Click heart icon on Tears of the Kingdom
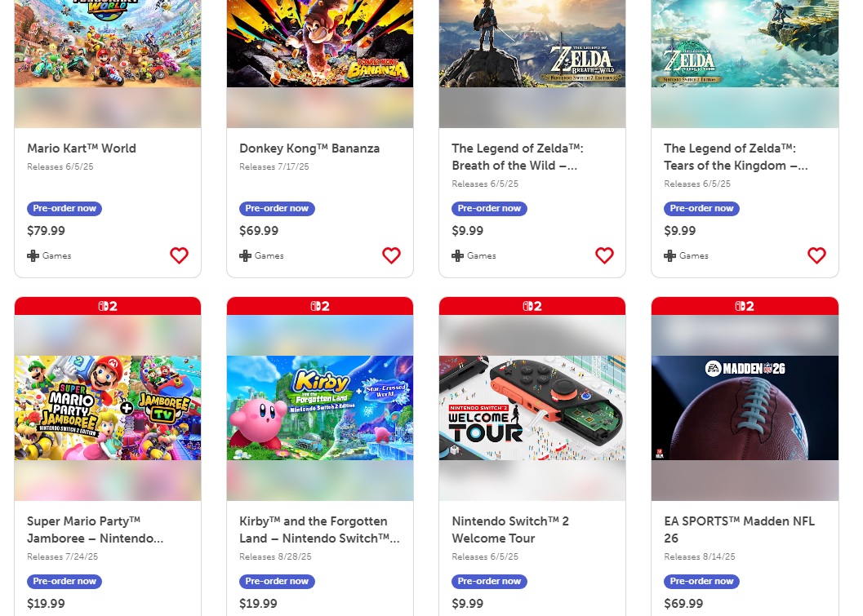 click(x=816, y=255)
